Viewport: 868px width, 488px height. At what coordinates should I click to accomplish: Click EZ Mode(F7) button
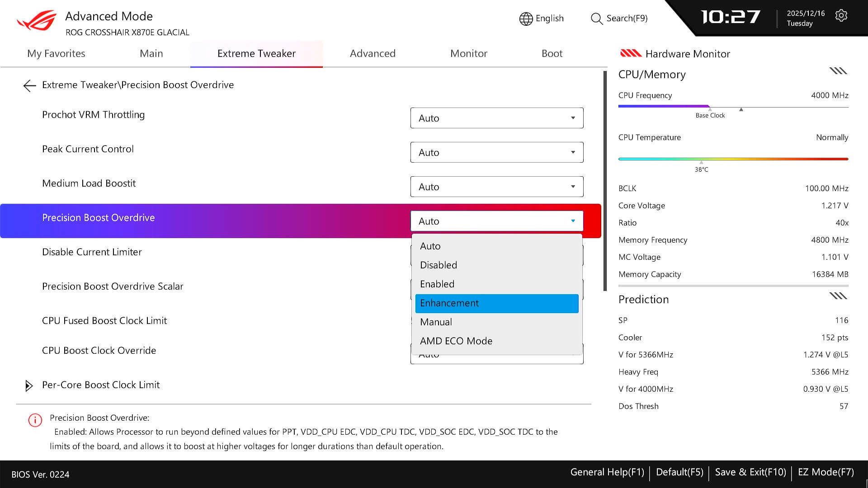coord(826,472)
